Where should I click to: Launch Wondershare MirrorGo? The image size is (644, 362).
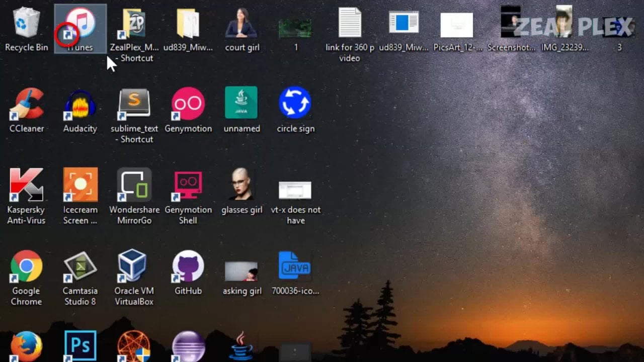[134, 185]
